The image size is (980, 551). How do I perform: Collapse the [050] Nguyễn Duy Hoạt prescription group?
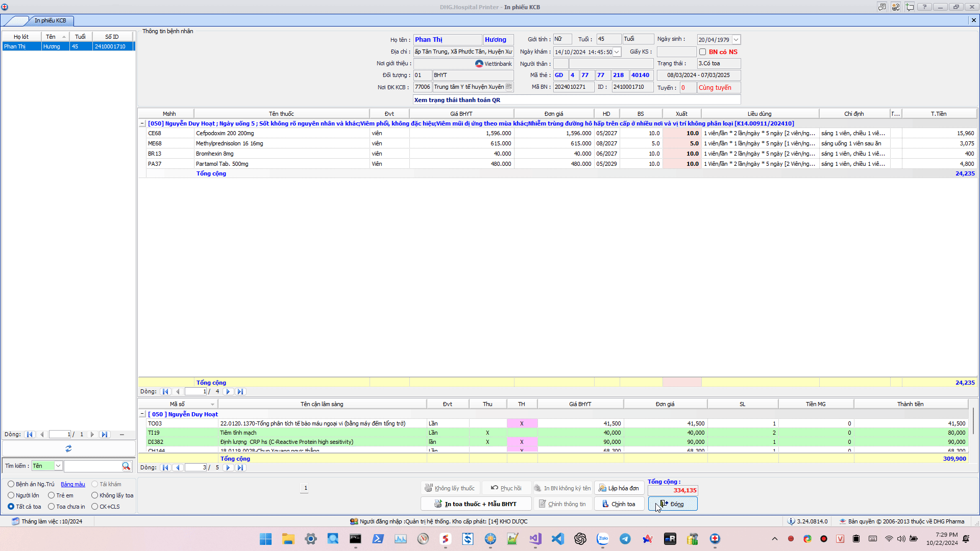pos(142,123)
